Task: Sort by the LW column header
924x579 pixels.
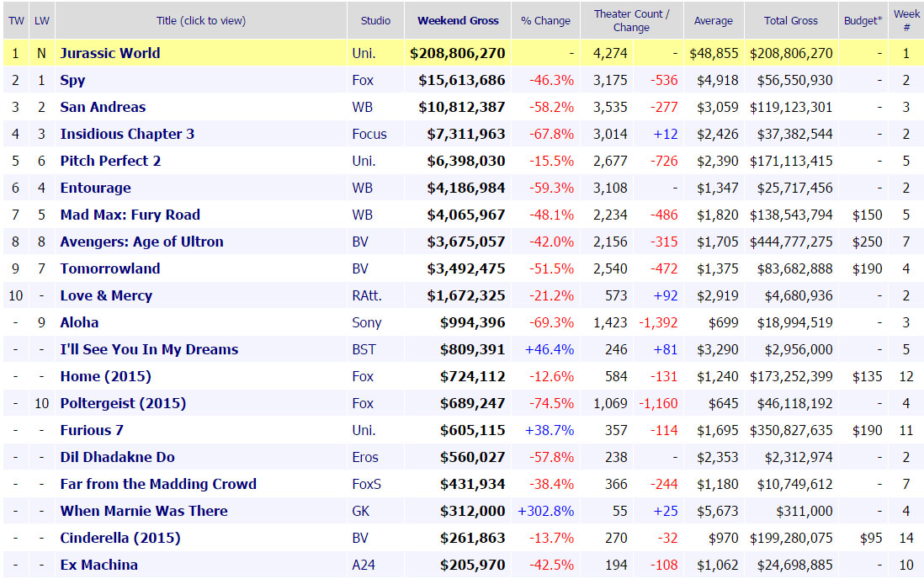Action: pos(42,21)
